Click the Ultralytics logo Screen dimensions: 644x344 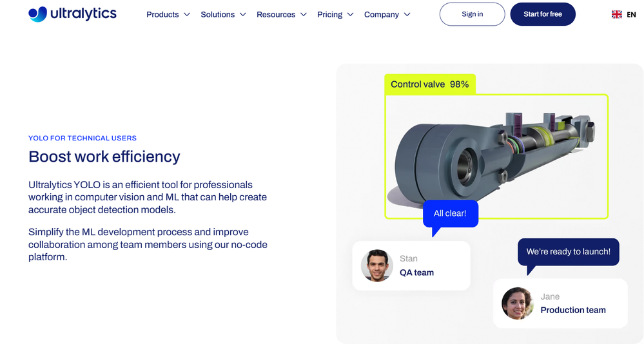(x=72, y=14)
